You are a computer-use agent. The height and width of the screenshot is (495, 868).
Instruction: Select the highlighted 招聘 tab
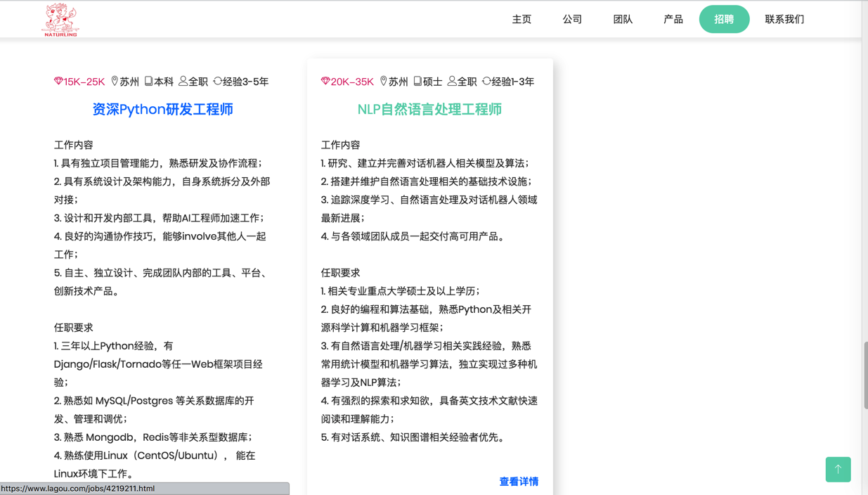click(724, 19)
